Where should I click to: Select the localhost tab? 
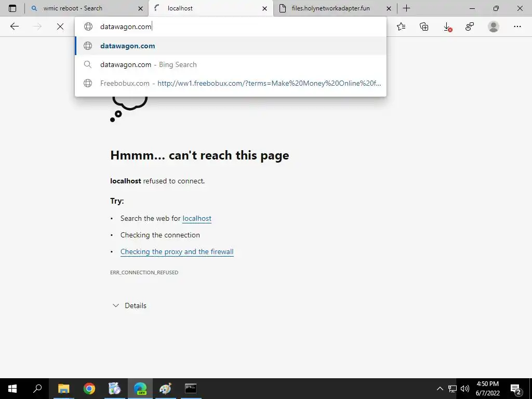(211, 8)
